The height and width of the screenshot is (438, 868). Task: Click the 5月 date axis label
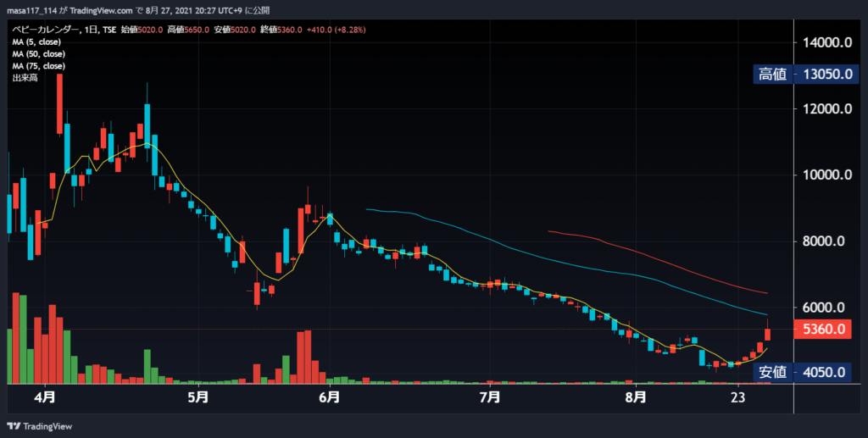pos(198,397)
